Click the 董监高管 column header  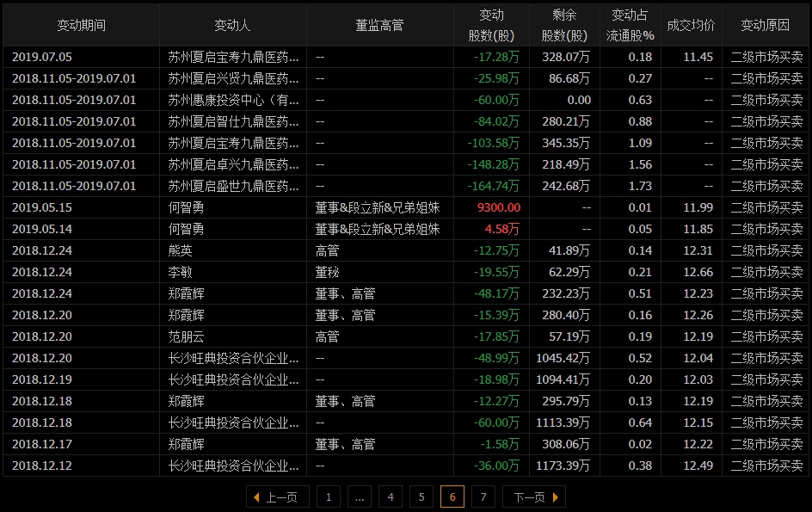point(379,26)
